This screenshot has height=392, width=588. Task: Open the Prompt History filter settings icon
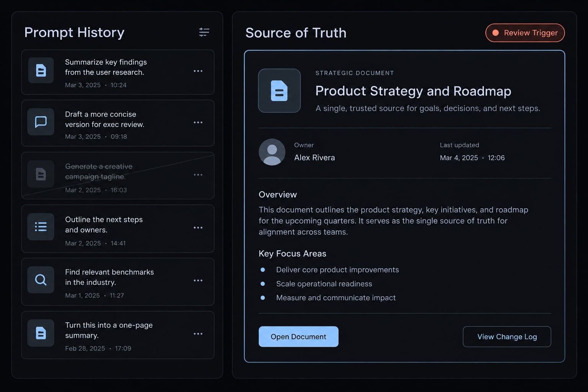click(x=204, y=32)
